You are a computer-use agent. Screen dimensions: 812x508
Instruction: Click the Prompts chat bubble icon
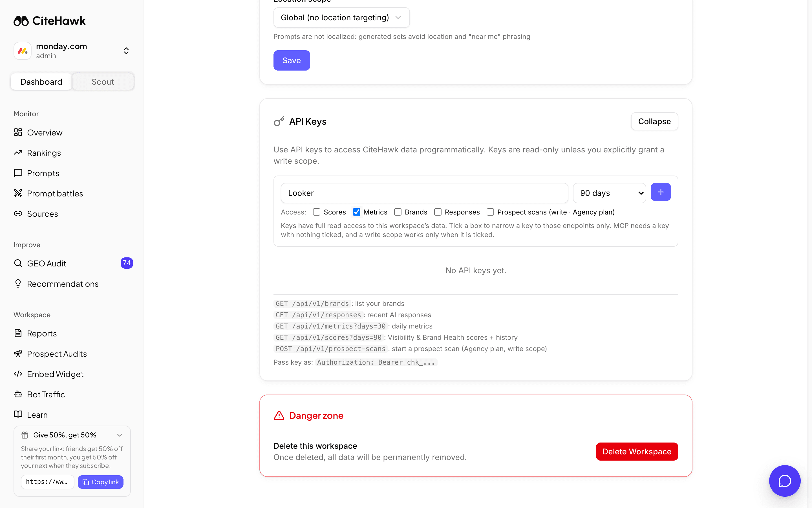point(18,173)
